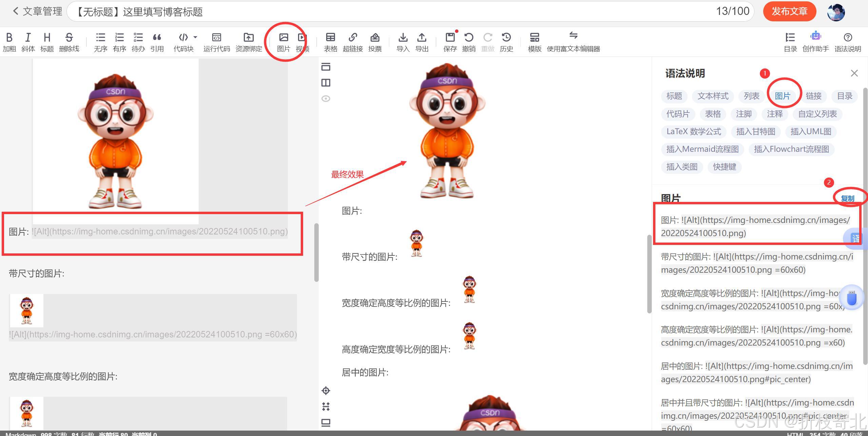The image size is (868, 436).
Task: Select the 文本样式 syntax tab
Action: tap(713, 96)
